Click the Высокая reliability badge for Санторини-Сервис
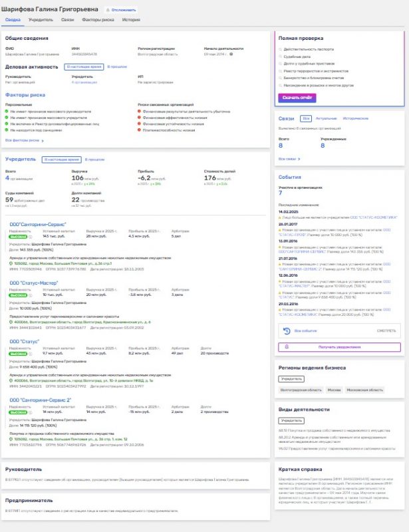409x532 pixels. [x=17, y=236]
